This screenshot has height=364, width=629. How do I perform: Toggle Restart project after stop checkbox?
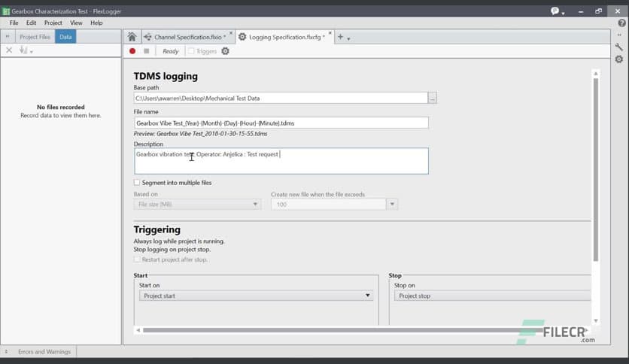[137, 259]
